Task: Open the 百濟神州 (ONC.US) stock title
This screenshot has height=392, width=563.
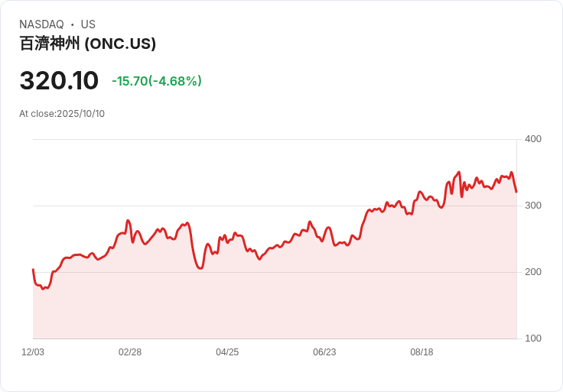Action: 87,44
